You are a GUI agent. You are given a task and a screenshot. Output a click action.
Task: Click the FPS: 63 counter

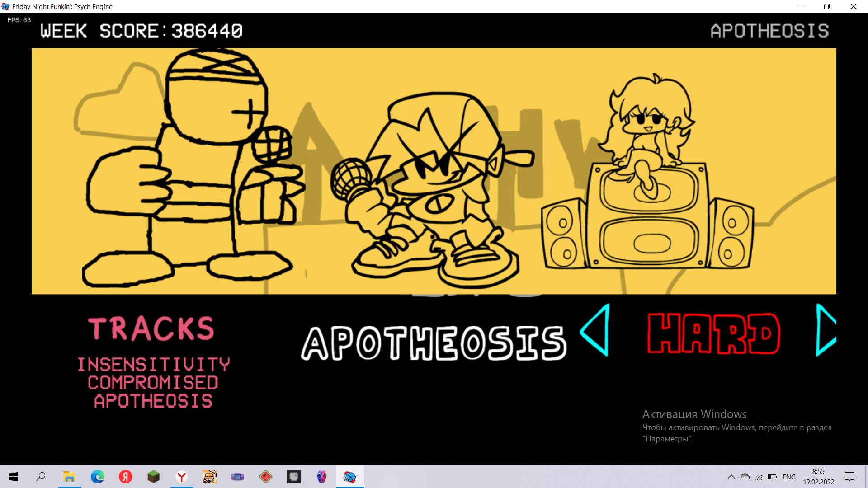[x=19, y=20]
